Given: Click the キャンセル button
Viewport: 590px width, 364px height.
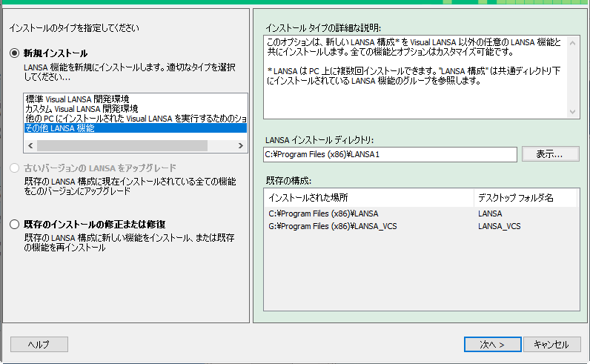Looking at the screenshot, I should click(x=552, y=345).
